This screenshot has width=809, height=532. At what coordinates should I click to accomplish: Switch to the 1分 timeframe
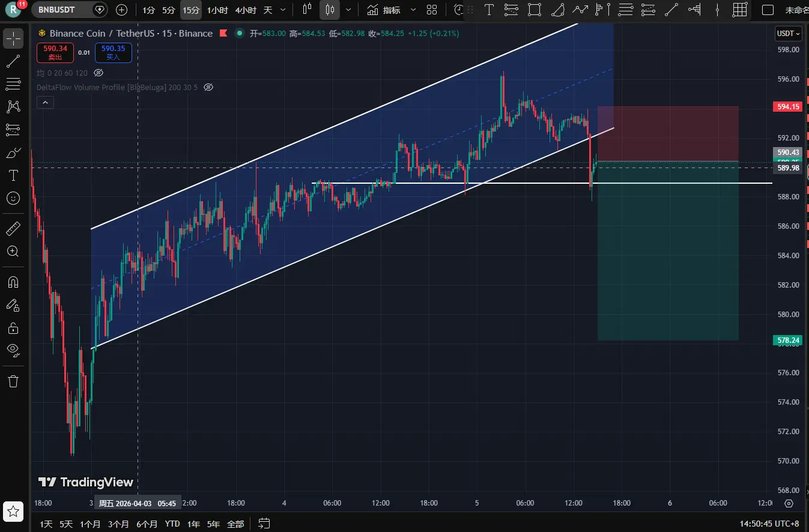(149, 10)
